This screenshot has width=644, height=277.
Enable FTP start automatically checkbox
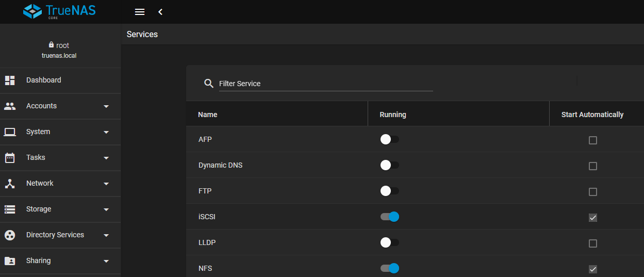[x=593, y=192]
